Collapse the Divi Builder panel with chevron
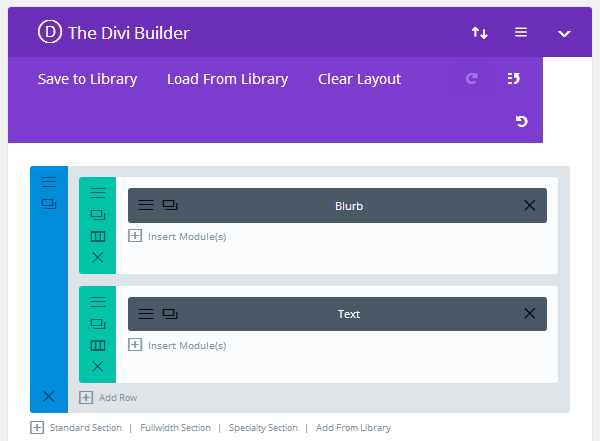Image resolution: width=600 pixels, height=441 pixels. 564,34
